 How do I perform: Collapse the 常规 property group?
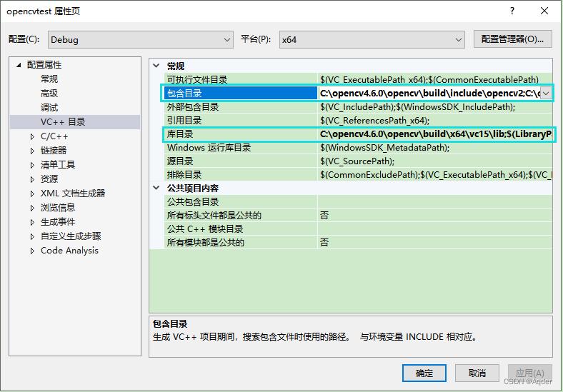[x=157, y=66]
